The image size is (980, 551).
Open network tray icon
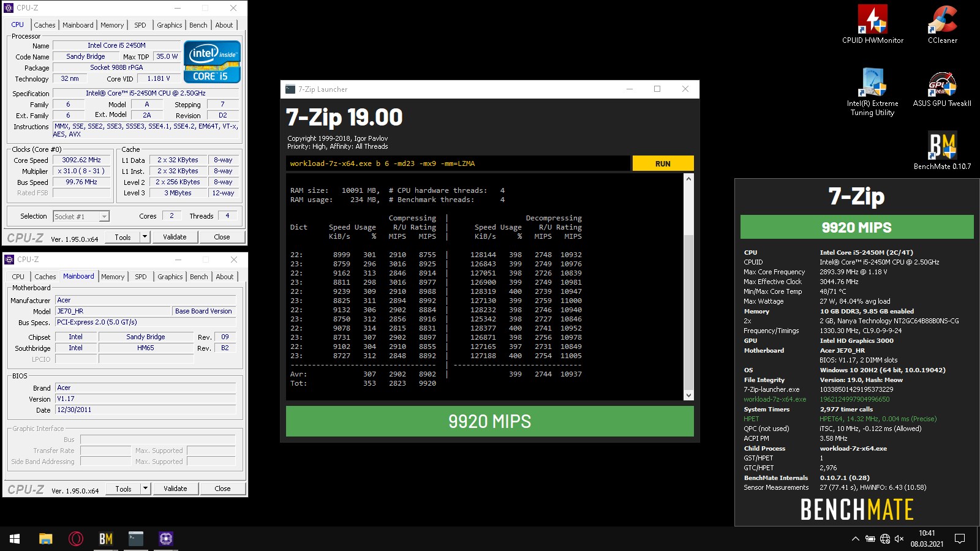click(x=884, y=539)
